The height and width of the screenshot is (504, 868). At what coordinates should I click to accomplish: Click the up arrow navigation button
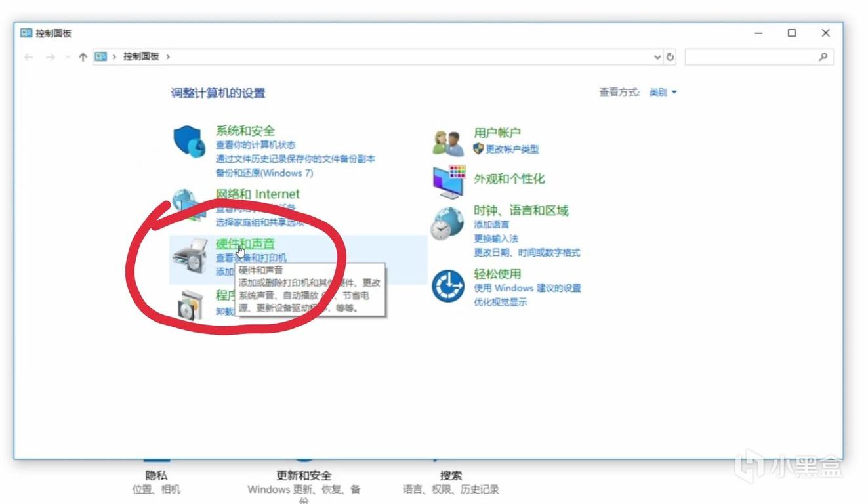(x=83, y=57)
